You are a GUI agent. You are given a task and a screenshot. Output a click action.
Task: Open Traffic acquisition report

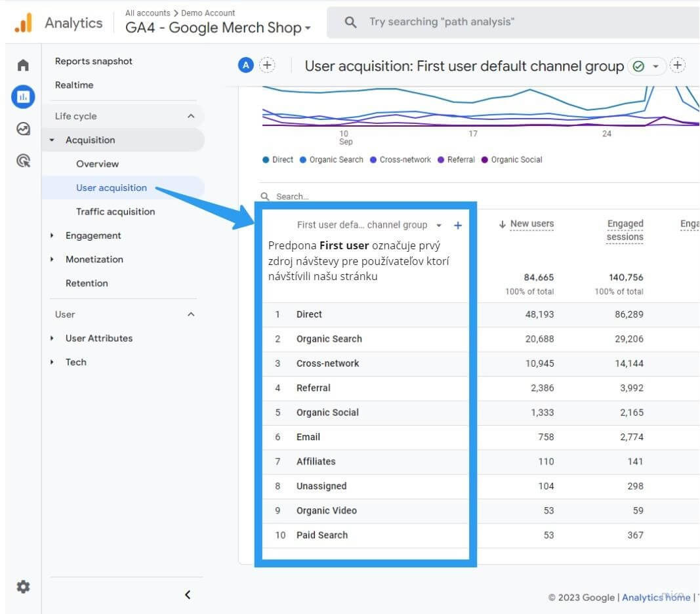tap(115, 212)
